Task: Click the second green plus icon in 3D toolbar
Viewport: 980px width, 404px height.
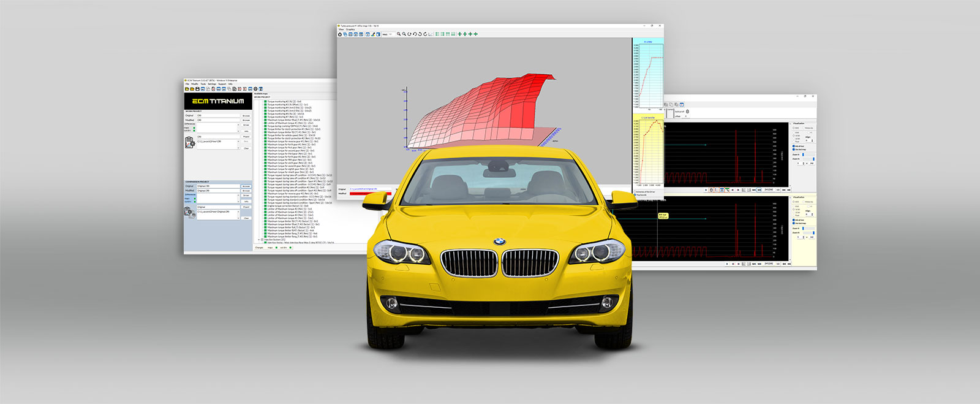Action: [465, 34]
